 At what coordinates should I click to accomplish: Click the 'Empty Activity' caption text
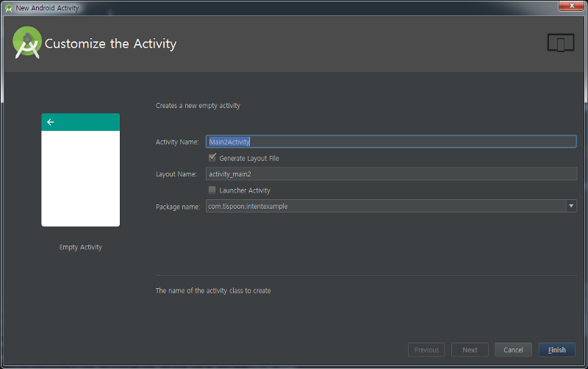click(x=81, y=247)
